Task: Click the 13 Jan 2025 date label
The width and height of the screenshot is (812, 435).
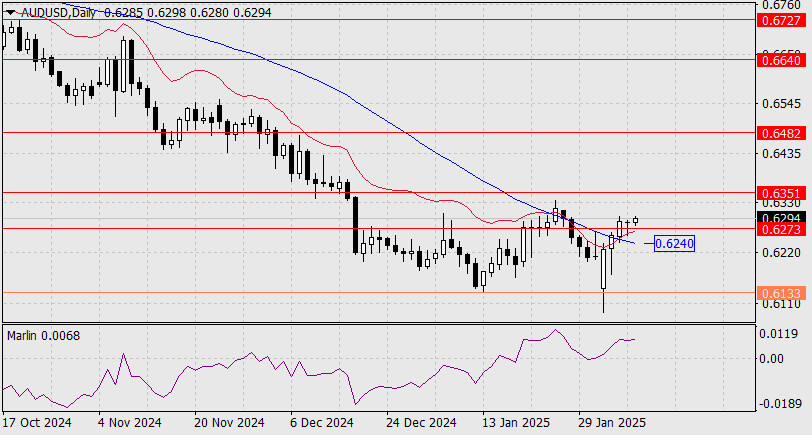Action: pos(516,423)
